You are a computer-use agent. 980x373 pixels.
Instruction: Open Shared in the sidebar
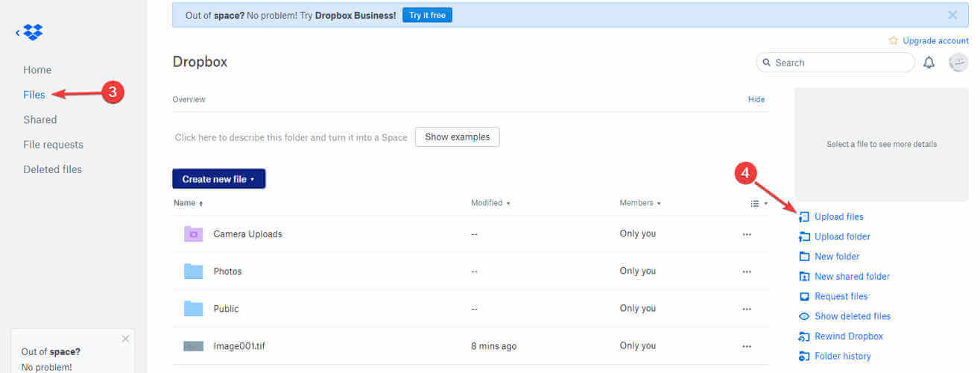pos(40,119)
